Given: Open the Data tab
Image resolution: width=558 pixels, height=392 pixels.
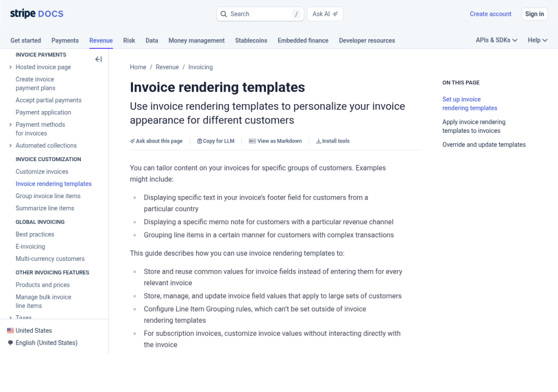Looking at the screenshot, I should [x=151, y=40].
